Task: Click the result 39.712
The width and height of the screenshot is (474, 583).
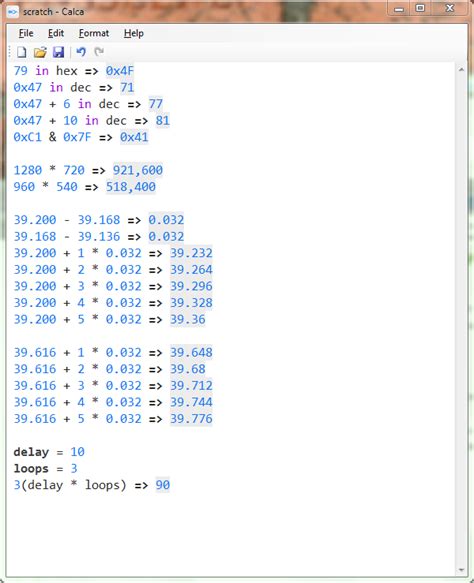Action: click(191, 385)
